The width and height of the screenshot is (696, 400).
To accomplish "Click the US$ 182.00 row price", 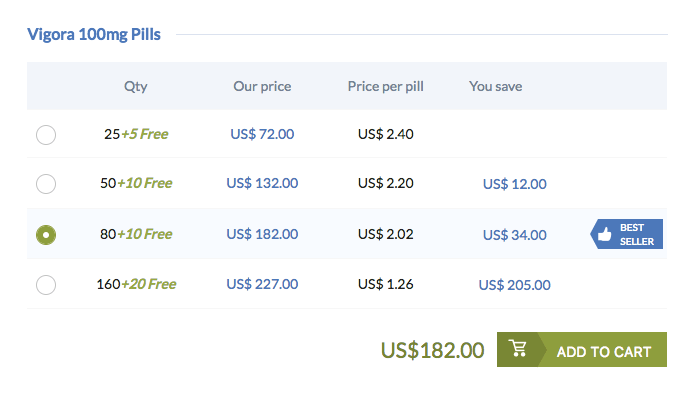I will tap(262, 234).
